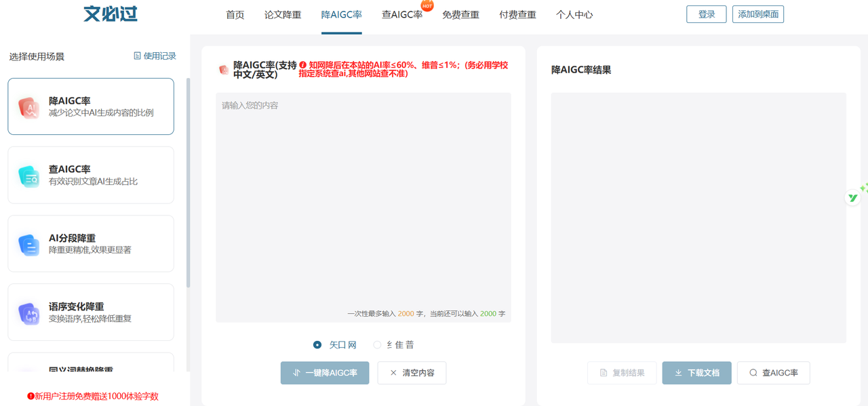The image size is (868, 406).
Task: Click the 查AIGC率 card icon in sidebar
Action: (28, 176)
